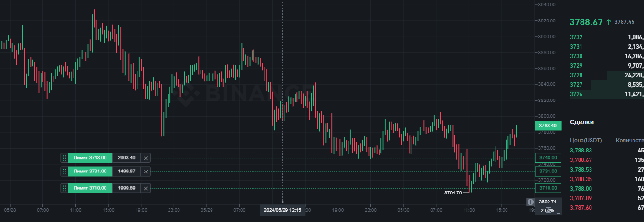Viewport: 644px width, 222px height.
Task: Select order book bid price 3728
Action: pyautogui.click(x=576, y=75)
